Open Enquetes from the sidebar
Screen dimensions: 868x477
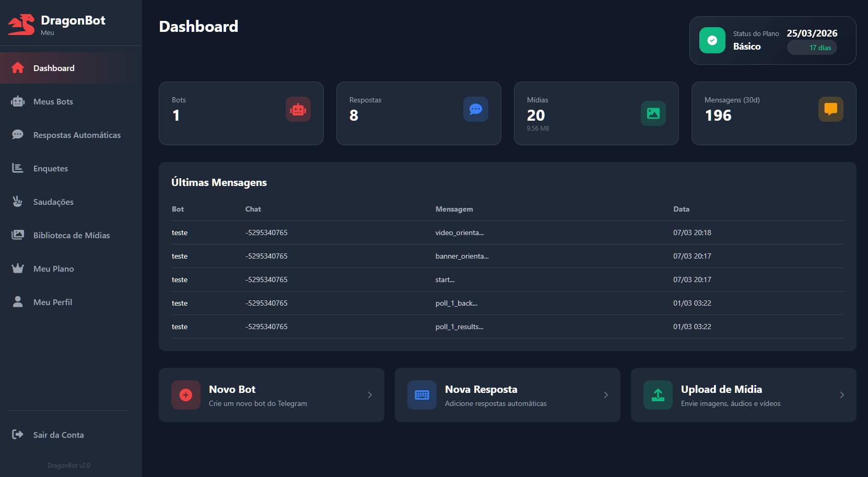tap(50, 168)
